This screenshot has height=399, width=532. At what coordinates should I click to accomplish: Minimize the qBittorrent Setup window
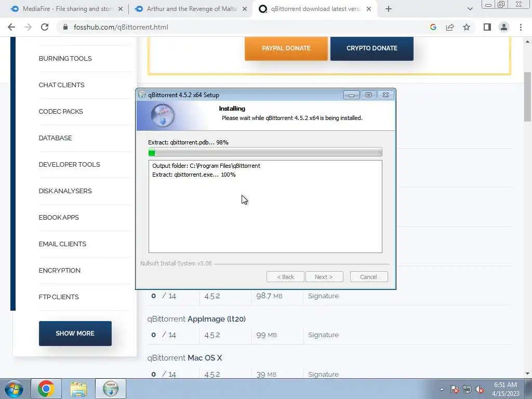[x=351, y=95]
